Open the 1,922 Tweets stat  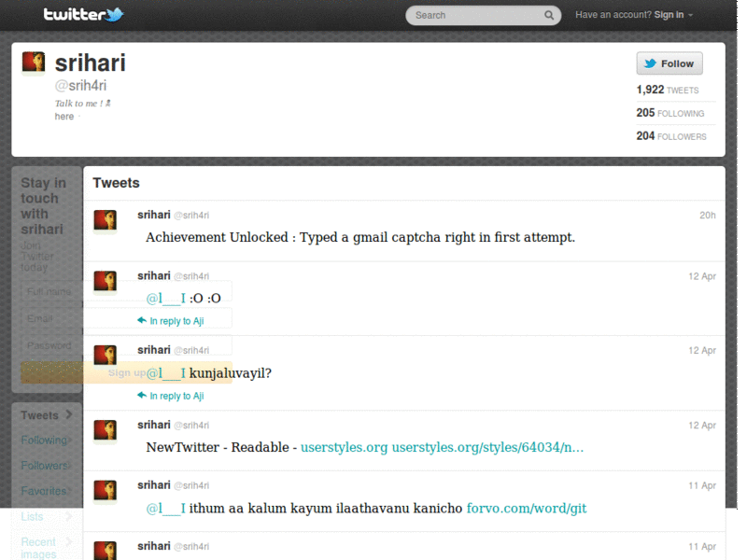click(668, 90)
